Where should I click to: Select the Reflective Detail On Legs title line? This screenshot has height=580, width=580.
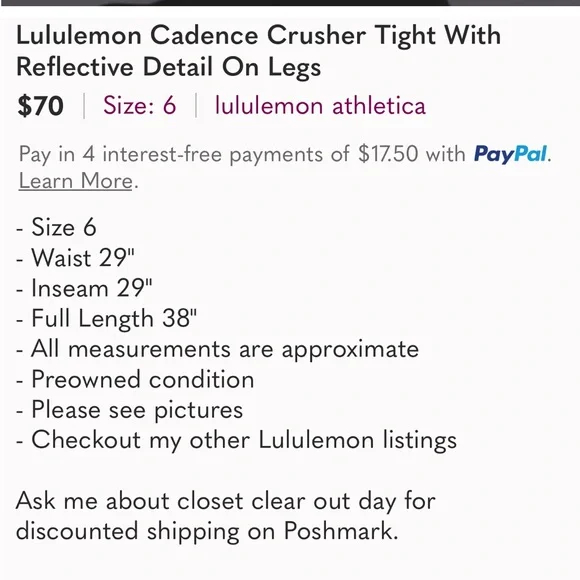(168, 68)
